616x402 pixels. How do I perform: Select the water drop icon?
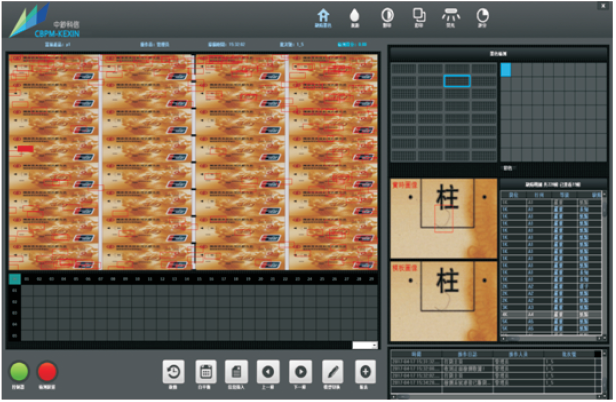point(355,16)
